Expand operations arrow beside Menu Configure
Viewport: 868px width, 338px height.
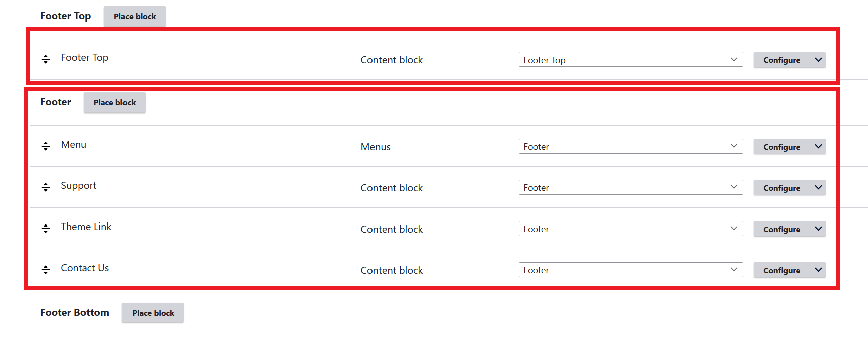818,146
